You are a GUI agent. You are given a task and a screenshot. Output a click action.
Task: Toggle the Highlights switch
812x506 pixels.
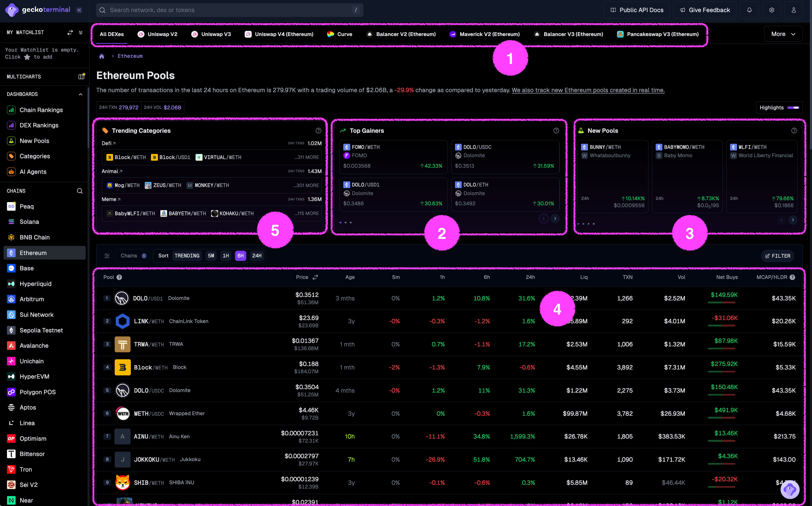click(x=793, y=107)
